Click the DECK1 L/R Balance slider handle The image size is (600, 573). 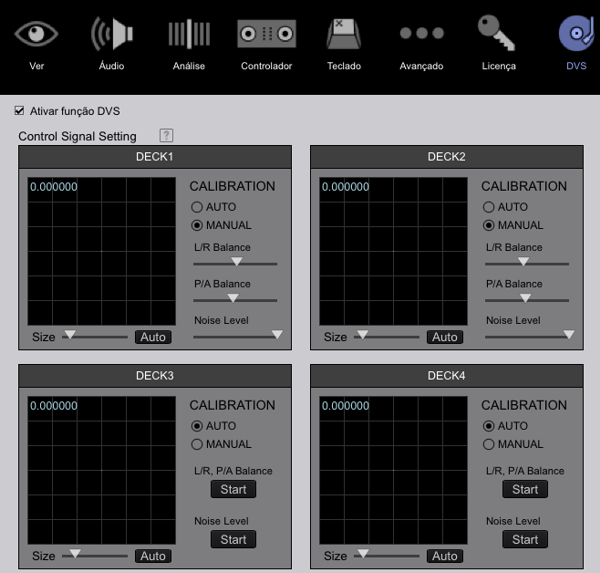click(x=237, y=261)
